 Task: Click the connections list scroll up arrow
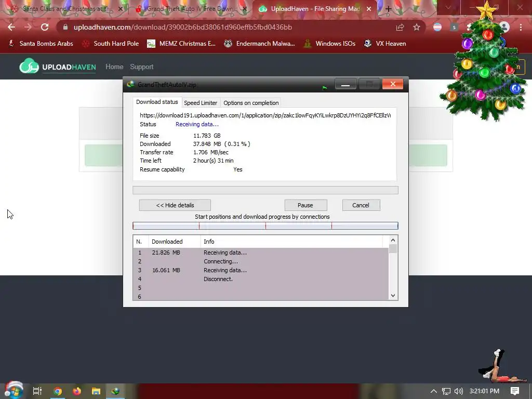point(393,240)
